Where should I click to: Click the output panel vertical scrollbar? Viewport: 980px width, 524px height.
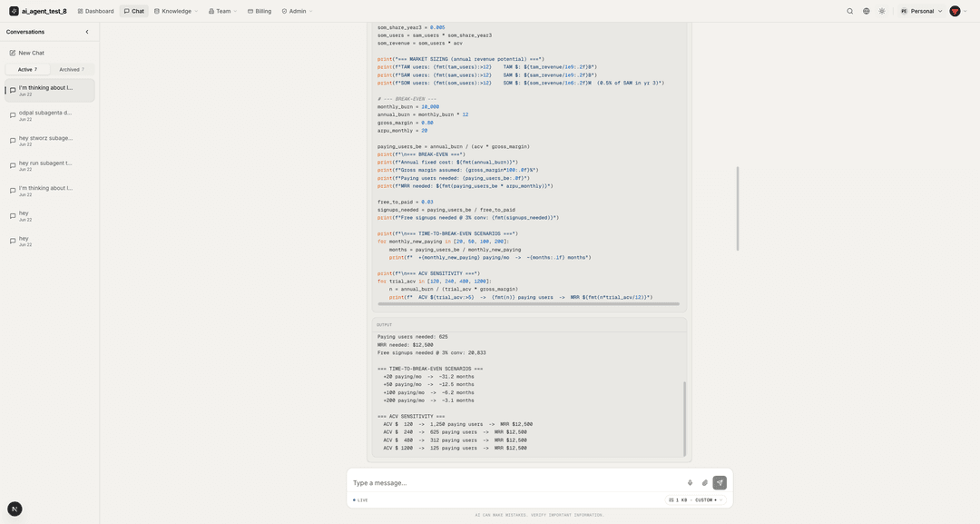click(x=684, y=419)
